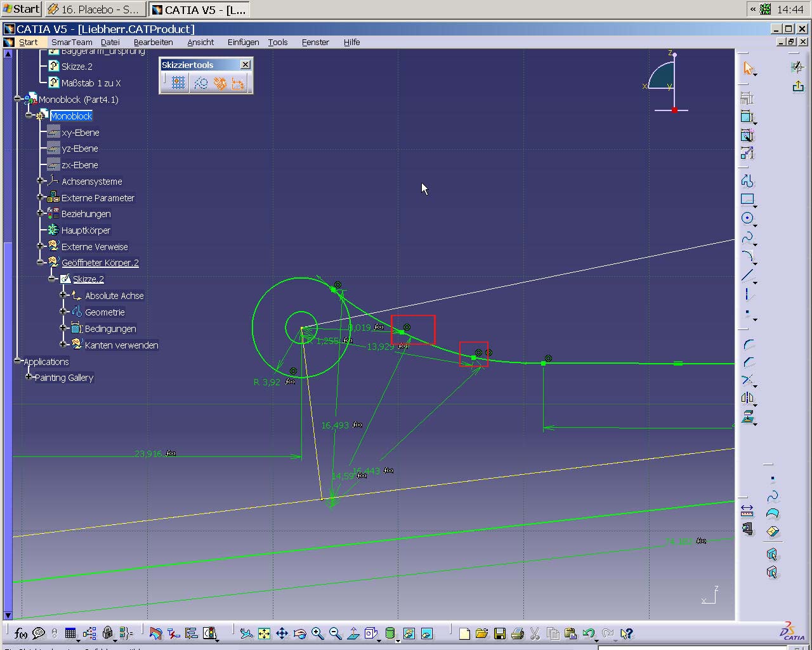Open the Start menu in CATIA
Screen dimensions: 812x650
pyautogui.click(x=28, y=42)
